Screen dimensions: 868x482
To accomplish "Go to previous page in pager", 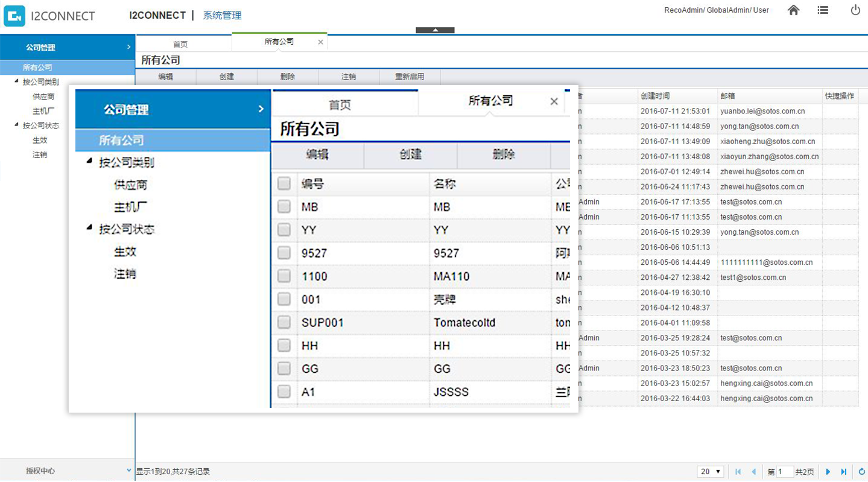I will [753, 472].
